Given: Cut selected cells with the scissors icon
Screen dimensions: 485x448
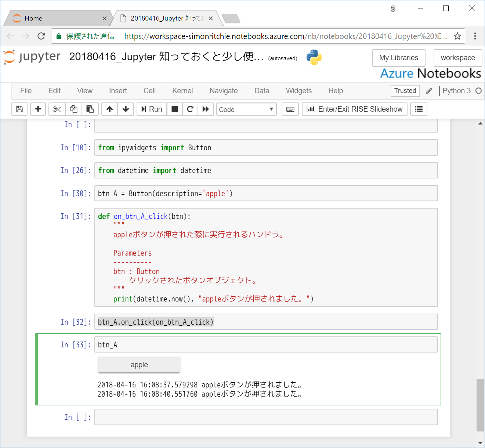Looking at the screenshot, I should pos(57,109).
